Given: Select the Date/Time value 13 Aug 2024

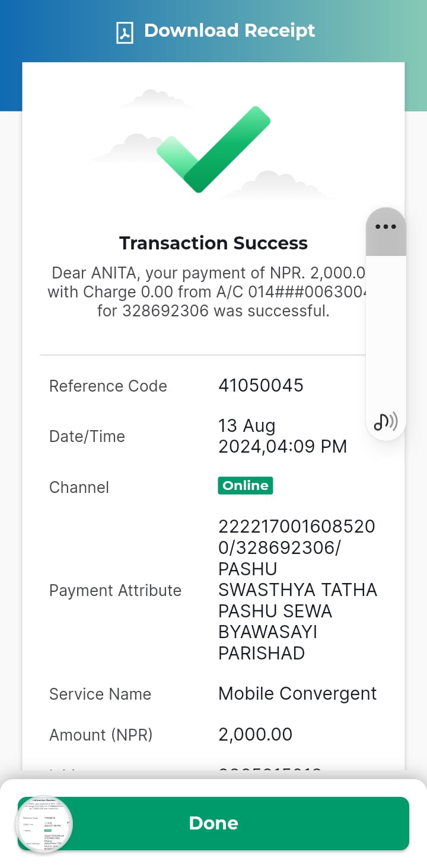Looking at the screenshot, I should 282,436.
